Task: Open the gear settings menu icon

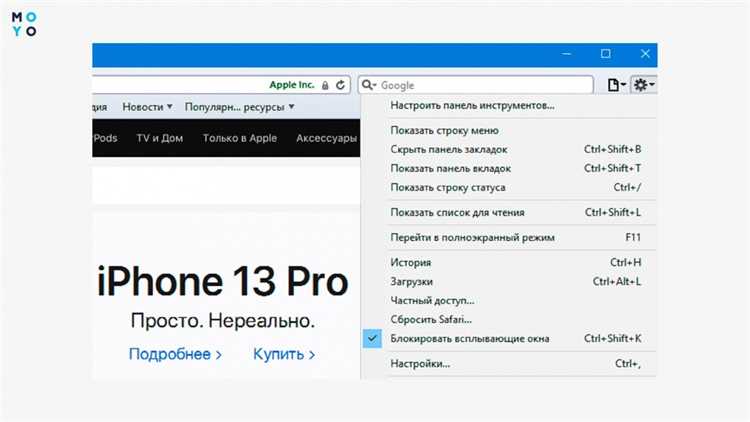Action: point(643,85)
